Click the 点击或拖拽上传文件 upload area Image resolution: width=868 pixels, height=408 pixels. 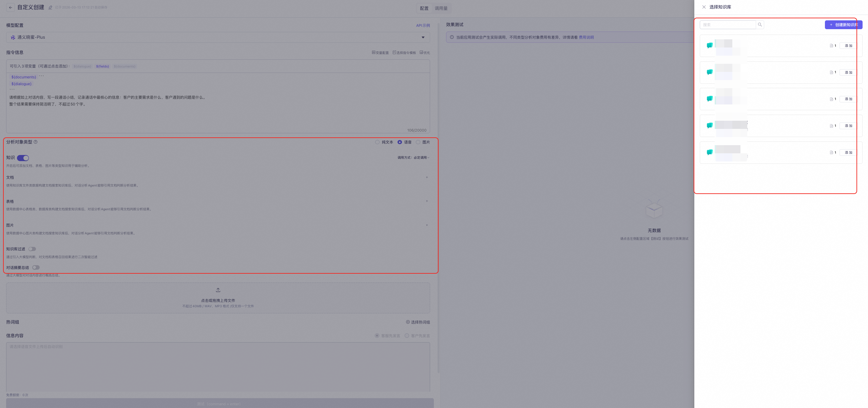coord(218,298)
